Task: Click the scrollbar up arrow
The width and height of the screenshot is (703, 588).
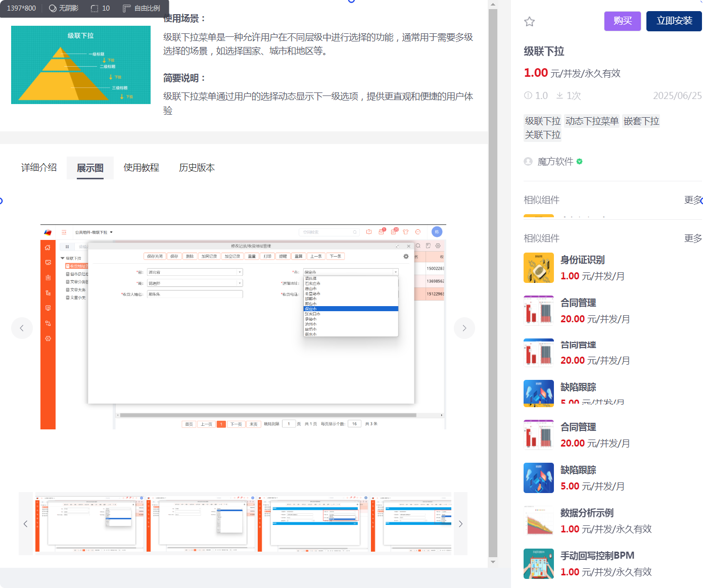Action: click(493, 4)
